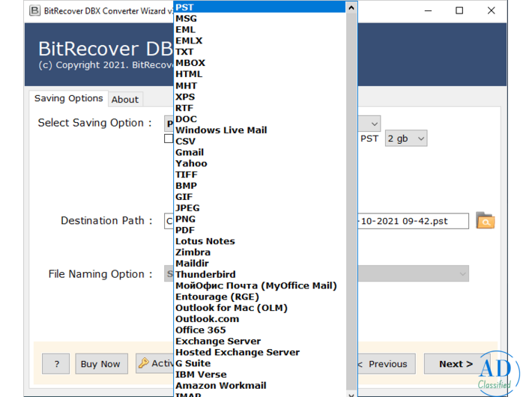Expand the Select Saving Option dropdown arrow
Image resolution: width=532 pixels, height=397 pixels.
374,124
